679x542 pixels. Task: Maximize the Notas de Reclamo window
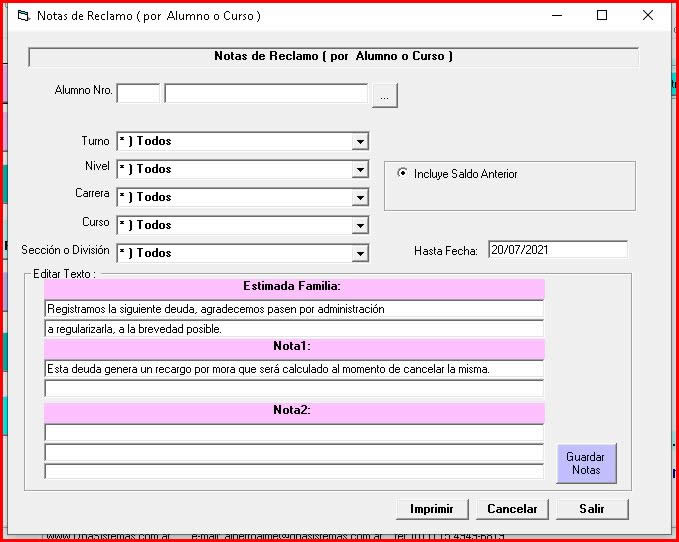coord(602,16)
